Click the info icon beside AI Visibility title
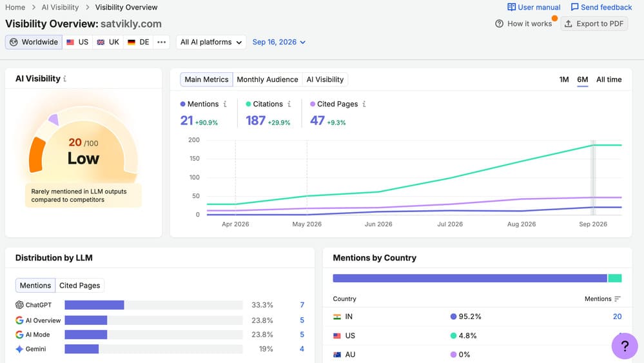 [65, 79]
